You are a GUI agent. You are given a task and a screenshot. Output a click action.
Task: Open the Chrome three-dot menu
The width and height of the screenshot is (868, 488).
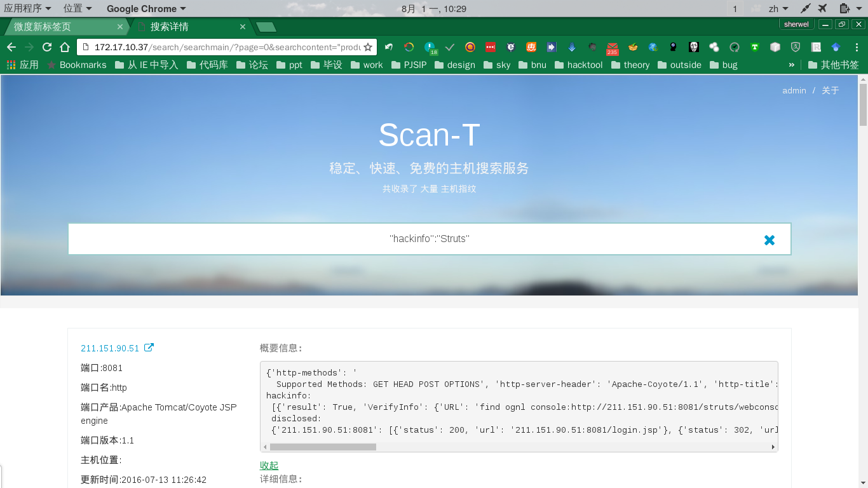[857, 47]
